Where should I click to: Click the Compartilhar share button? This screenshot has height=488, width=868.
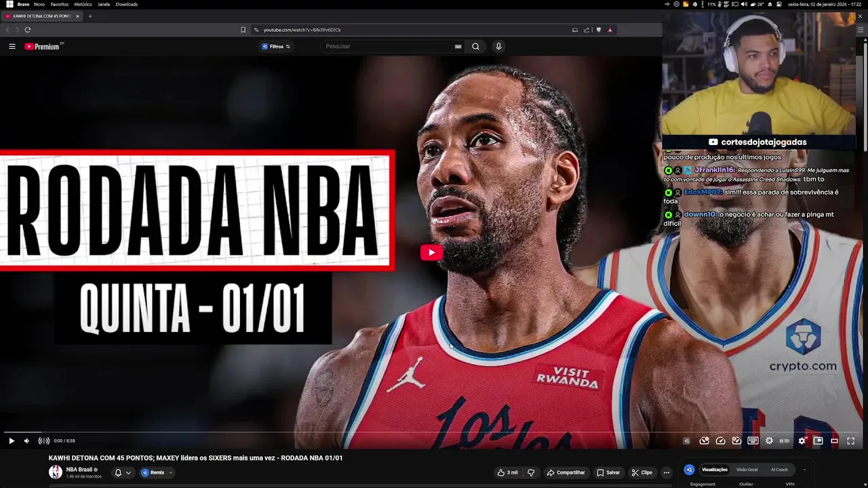(566, 472)
